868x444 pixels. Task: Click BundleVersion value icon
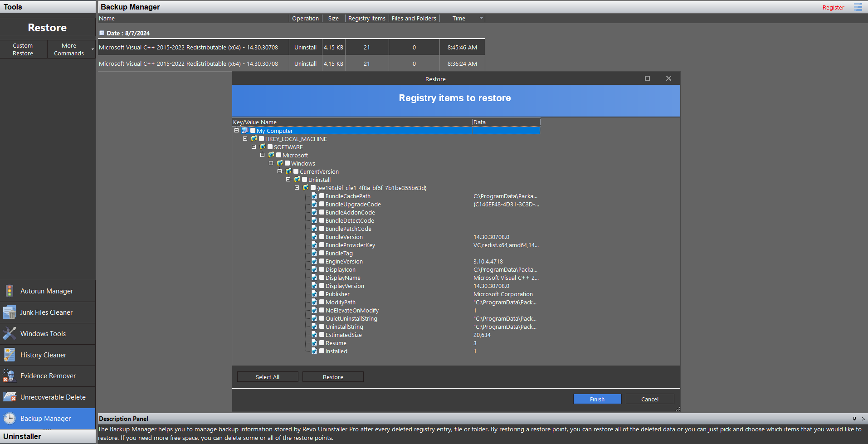(x=314, y=237)
